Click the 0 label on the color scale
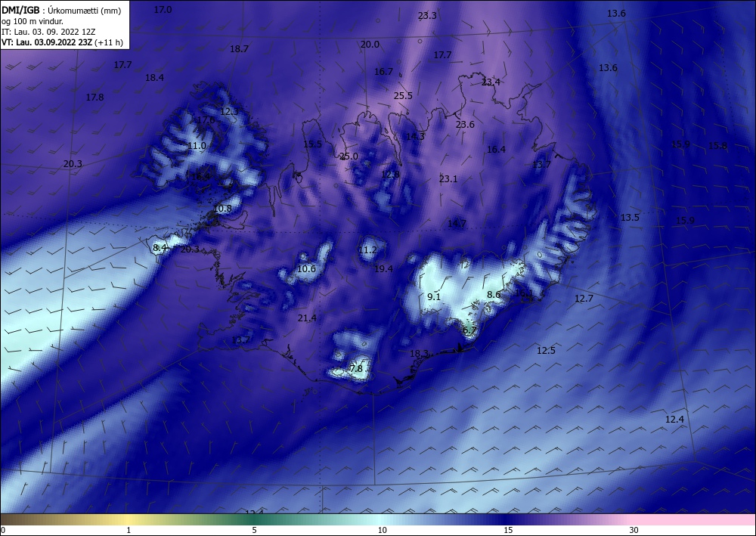 (x=3, y=530)
